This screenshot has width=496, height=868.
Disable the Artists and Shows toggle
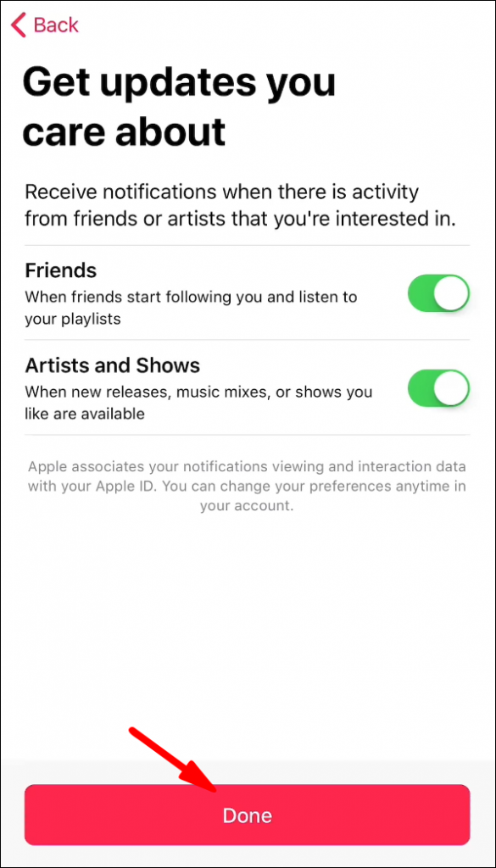pyautogui.click(x=438, y=388)
